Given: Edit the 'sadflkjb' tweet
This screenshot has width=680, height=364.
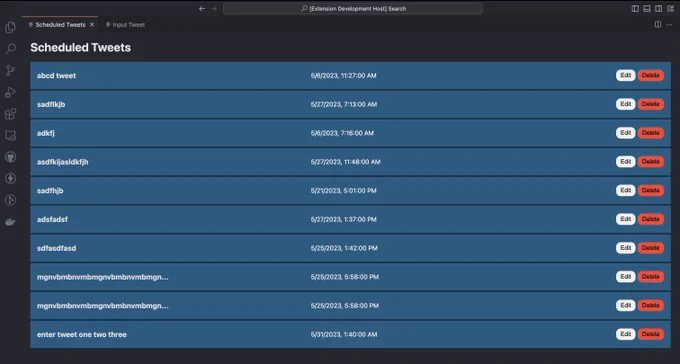Looking at the screenshot, I should pyautogui.click(x=625, y=104).
